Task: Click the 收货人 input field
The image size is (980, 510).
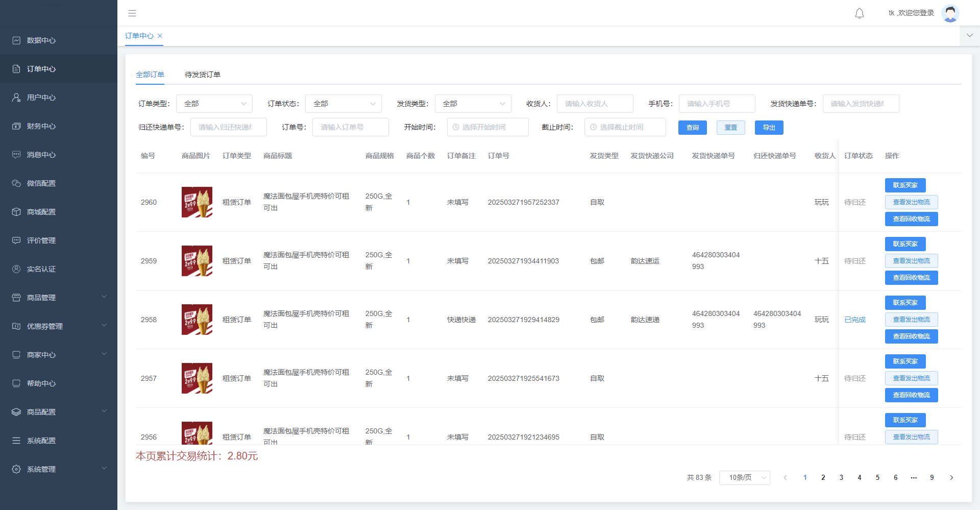Action: click(595, 104)
